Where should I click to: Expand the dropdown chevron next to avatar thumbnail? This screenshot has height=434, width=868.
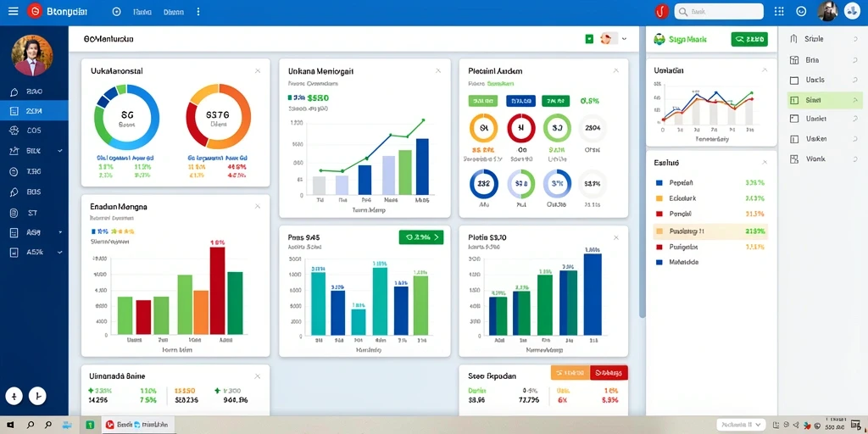[625, 39]
